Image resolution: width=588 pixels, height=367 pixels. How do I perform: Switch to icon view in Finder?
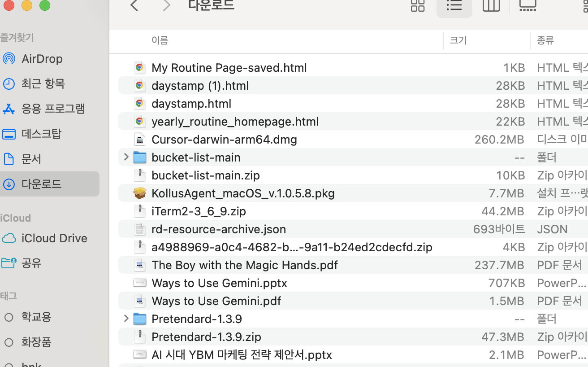coord(417,6)
